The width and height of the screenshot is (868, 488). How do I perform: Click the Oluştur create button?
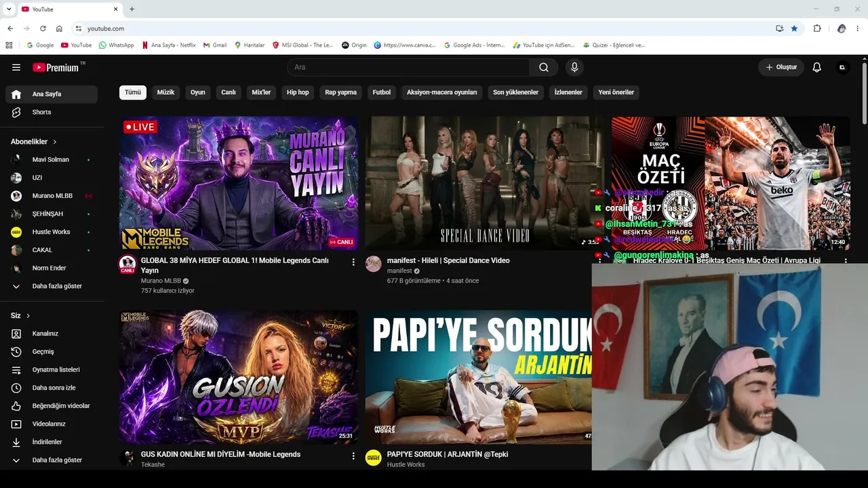click(781, 67)
